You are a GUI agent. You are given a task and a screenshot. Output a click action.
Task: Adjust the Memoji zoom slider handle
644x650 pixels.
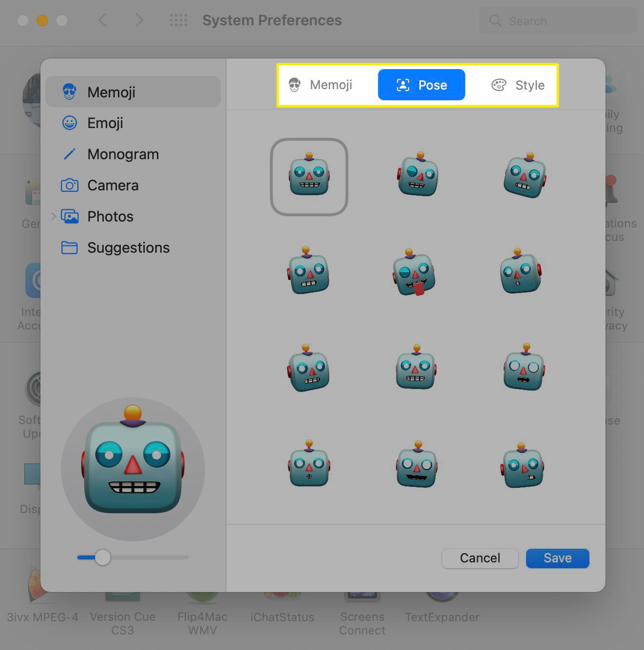click(x=102, y=557)
